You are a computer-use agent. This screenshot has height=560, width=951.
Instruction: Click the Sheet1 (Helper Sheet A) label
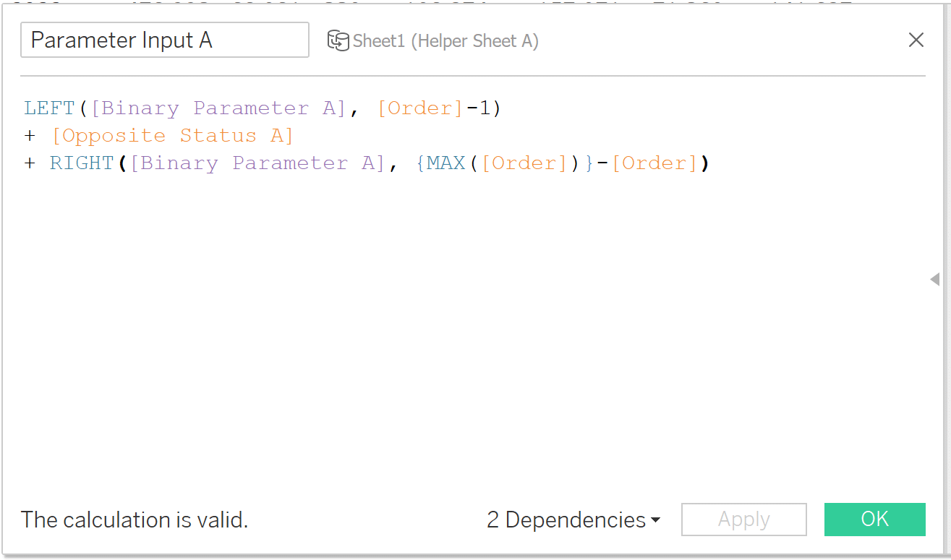click(446, 40)
